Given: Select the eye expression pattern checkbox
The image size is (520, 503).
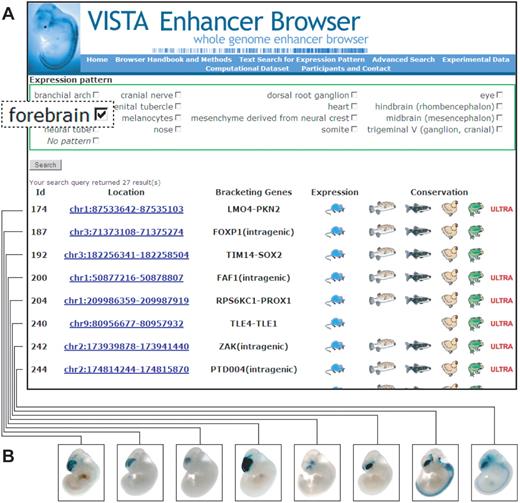Looking at the screenshot, I should click(x=499, y=95).
